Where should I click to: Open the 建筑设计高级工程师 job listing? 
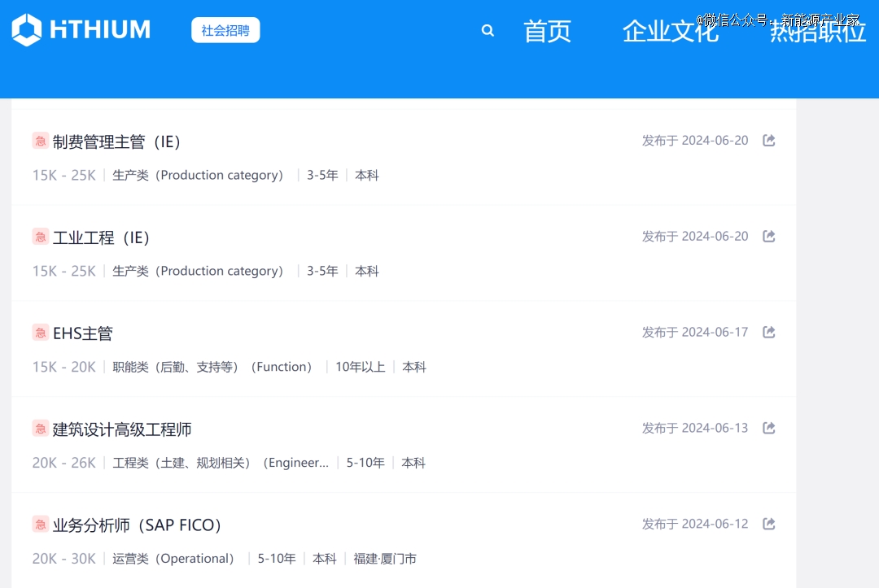[122, 430]
